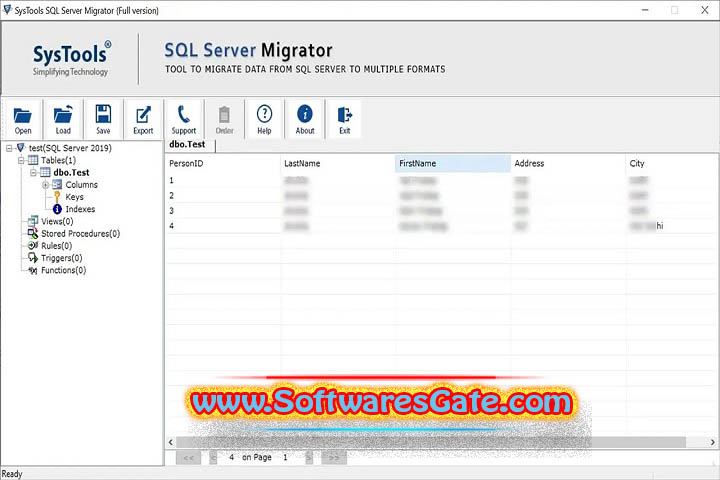Click PersonID cell with value 1
Image resolution: width=720 pixels, height=480 pixels.
tap(223, 181)
